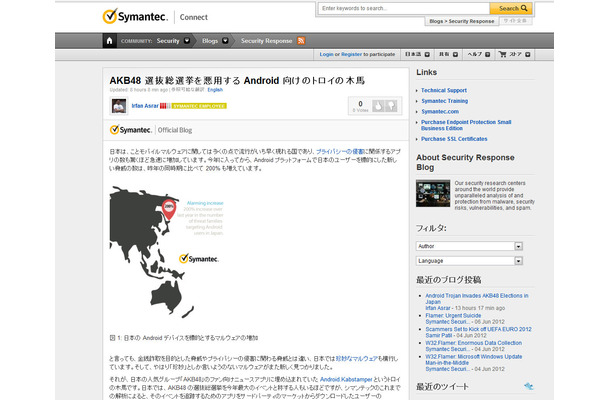
Task: Expand the Blogs dropdown arrow
Action: coord(225,41)
